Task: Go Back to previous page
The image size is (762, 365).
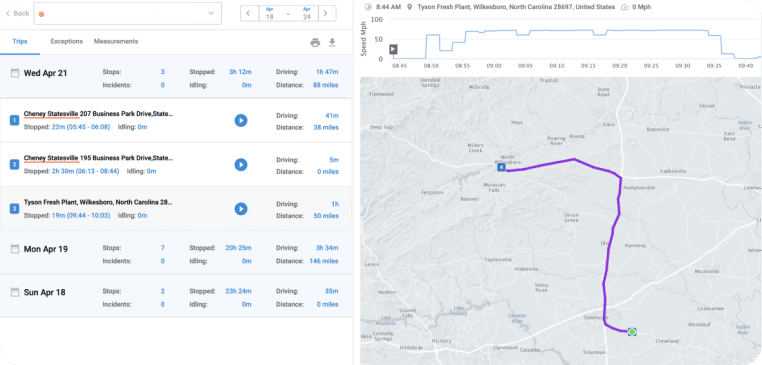Action: 17,13
